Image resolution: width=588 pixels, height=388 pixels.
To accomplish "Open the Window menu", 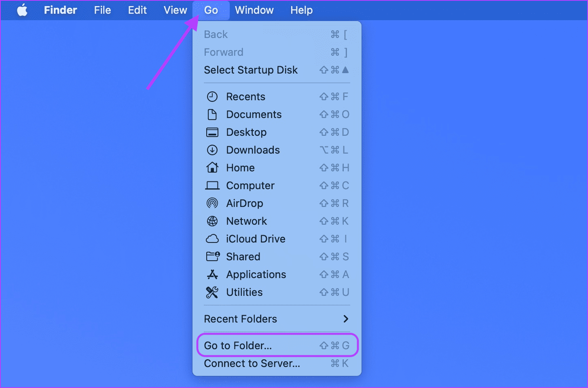I will click(254, 10).
